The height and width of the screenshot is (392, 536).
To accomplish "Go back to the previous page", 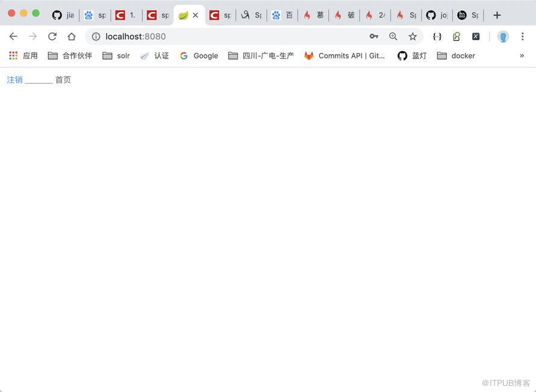I will pos(13,37).
